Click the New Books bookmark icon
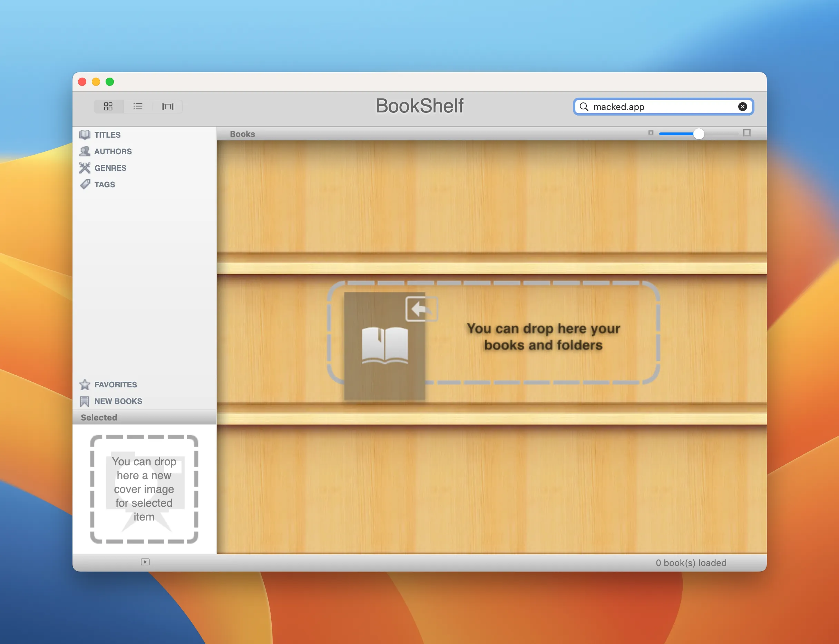Viewport: 839px width, 644px height. point(85,401)
